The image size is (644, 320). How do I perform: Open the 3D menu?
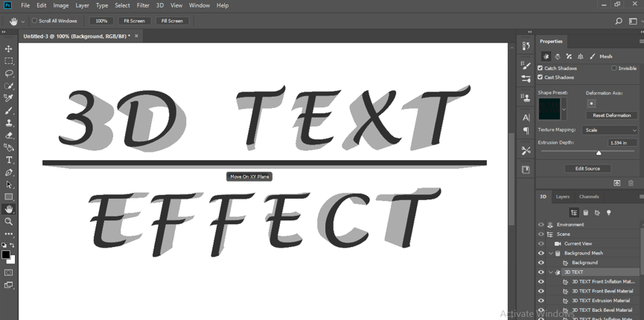(160, 5)
